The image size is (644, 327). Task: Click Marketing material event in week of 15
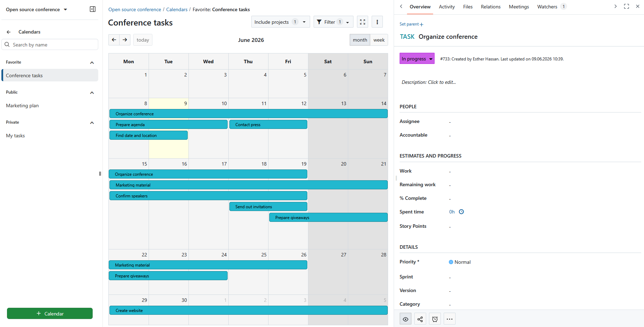[248, 185]
